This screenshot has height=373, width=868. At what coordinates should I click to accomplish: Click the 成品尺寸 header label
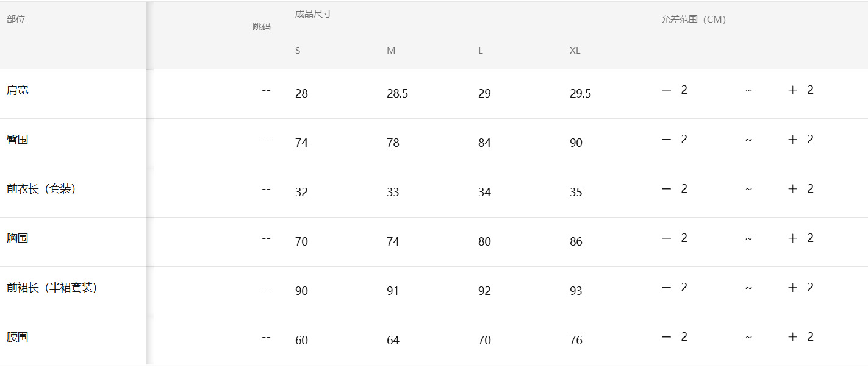tap(313, 14)
